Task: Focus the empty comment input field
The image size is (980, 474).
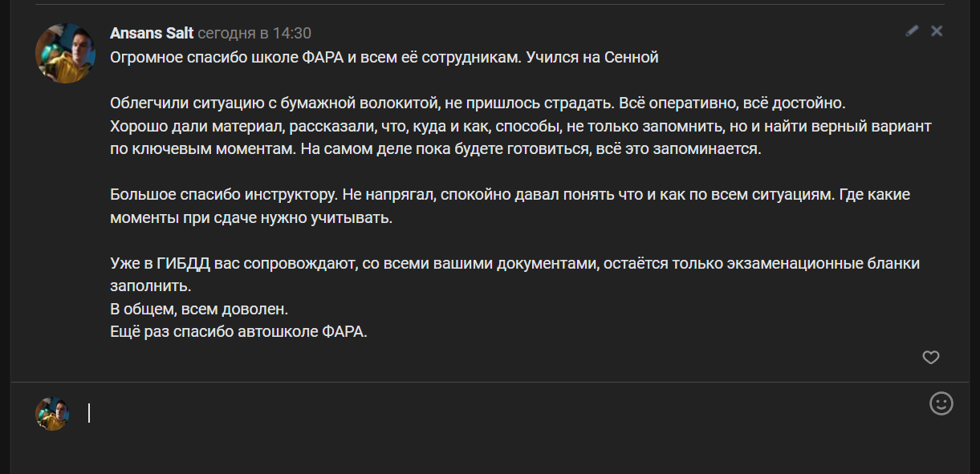Action: click(x=482, y=413)
